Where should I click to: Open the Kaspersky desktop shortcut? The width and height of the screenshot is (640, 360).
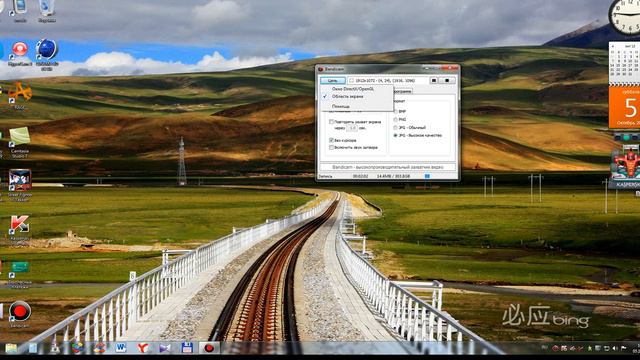click(19, 229)
